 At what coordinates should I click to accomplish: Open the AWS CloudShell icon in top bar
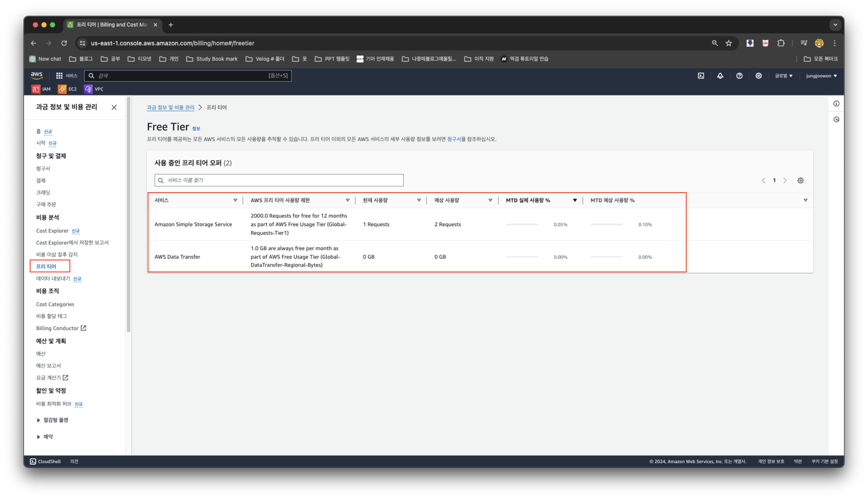point(701,76)
